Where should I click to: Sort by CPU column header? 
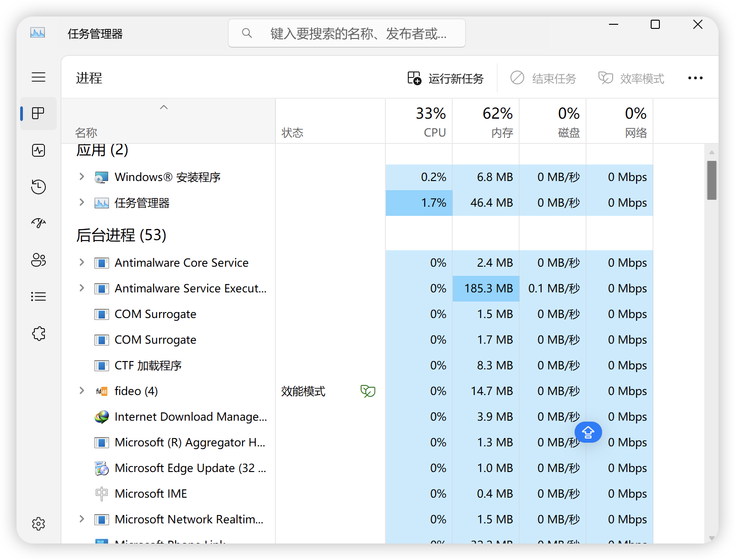[x=419, y=121]
